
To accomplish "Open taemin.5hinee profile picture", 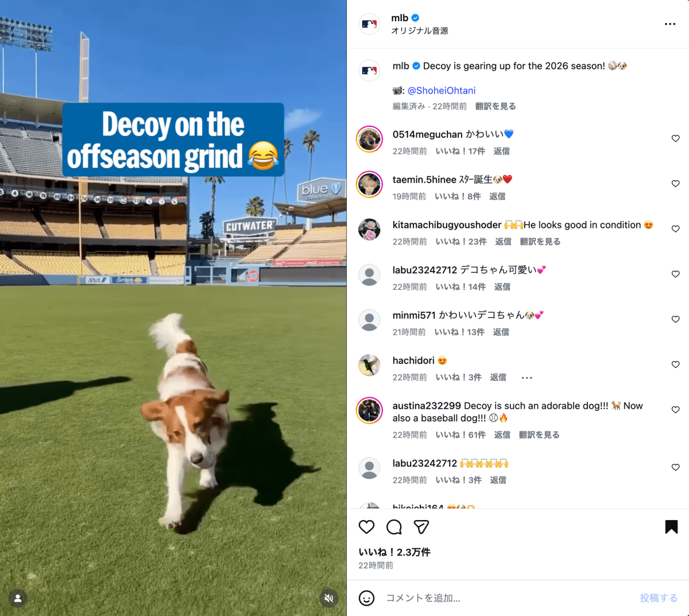I will click(x=369, y=184).
